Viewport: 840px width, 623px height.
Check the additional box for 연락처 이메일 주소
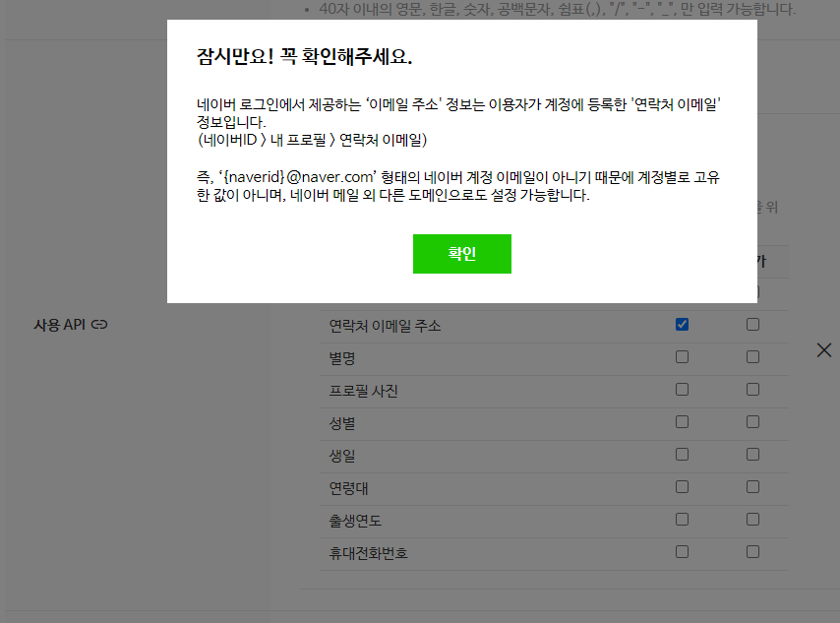coord(752,325)
